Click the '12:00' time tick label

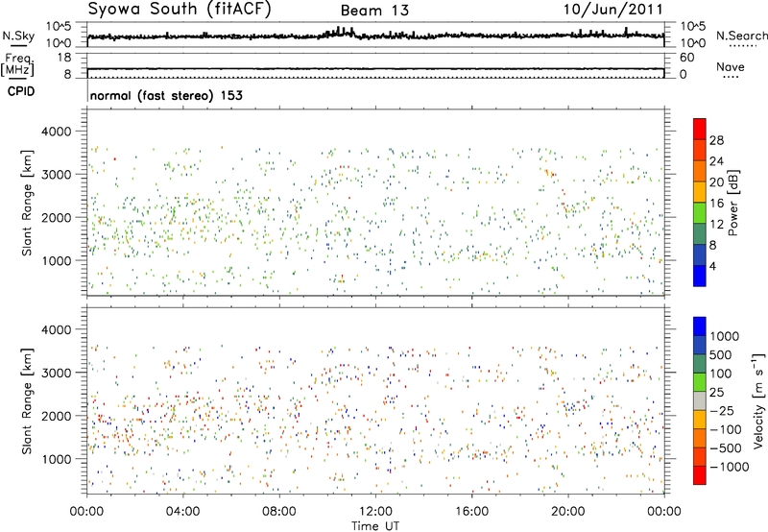[x=375, y=512]
